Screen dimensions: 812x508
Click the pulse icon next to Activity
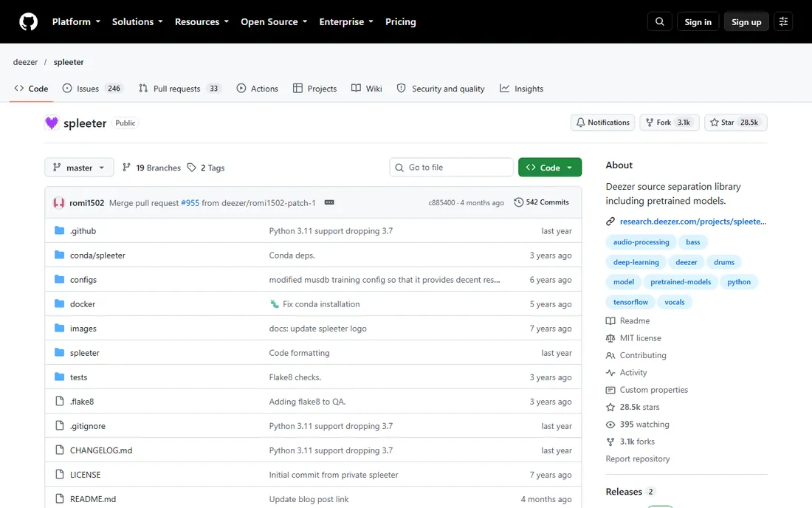coord(610,373)
